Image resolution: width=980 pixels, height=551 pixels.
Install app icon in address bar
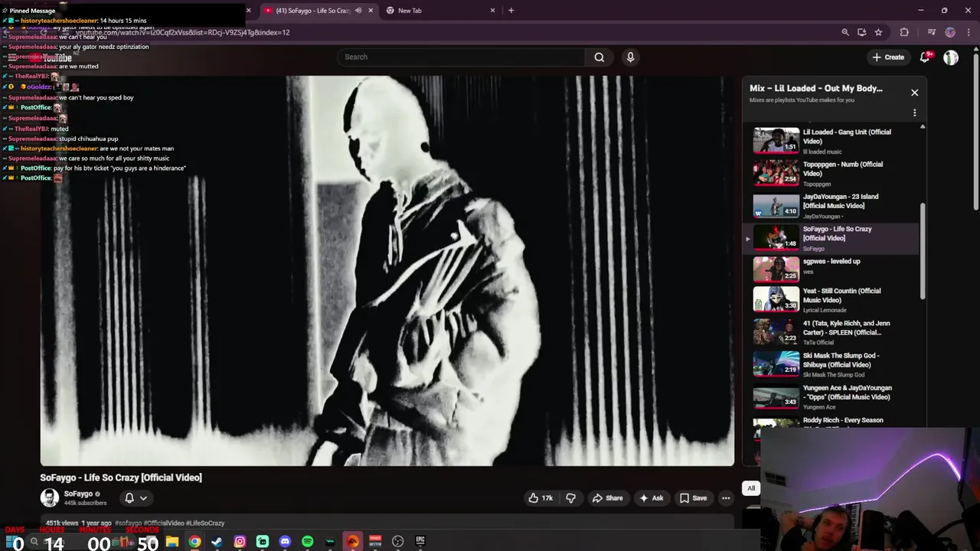coord(862,32)
